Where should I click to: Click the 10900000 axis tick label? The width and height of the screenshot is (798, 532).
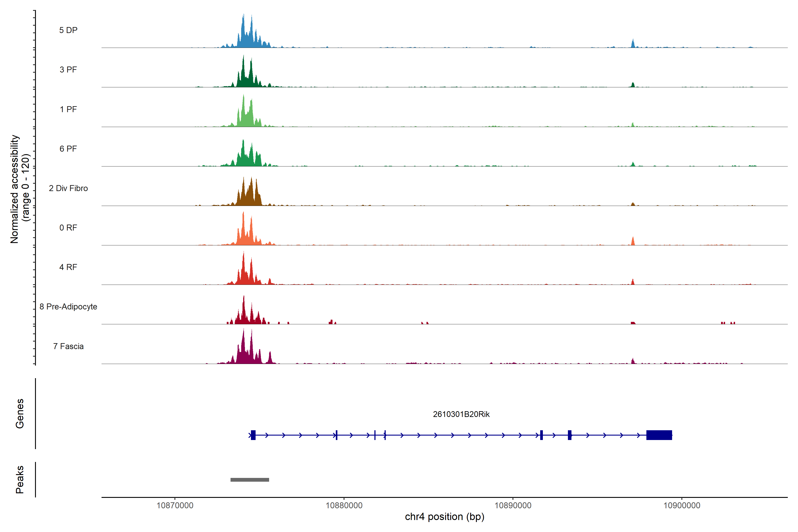682,506
